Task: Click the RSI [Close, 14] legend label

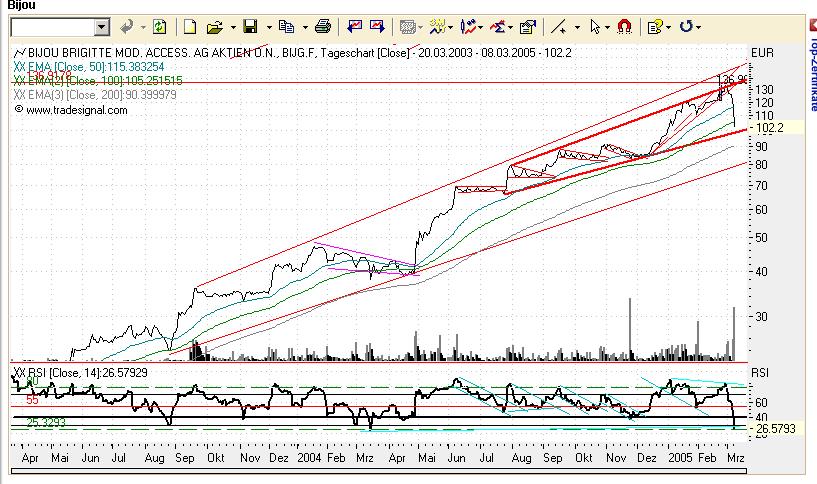Action: pyautogui.click(x=80, y=373)
